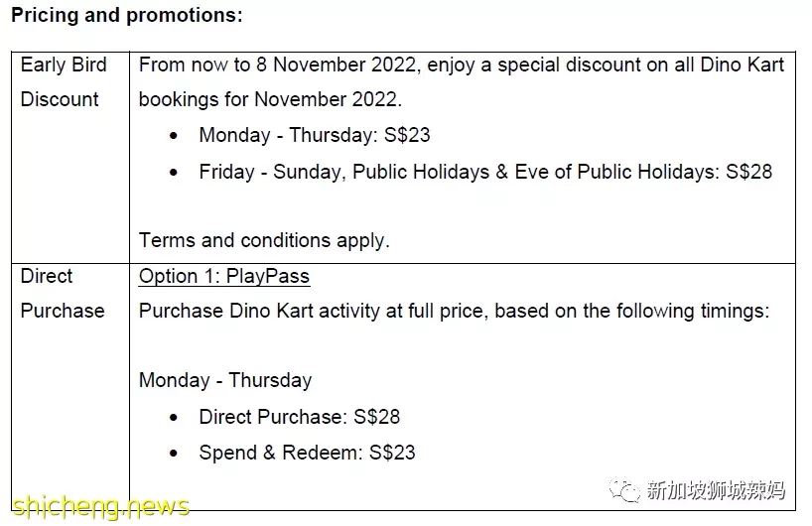Click the Monday - Thursday subheading under PlayPass
The image size is (812, 526).
[x=225, y=380]
